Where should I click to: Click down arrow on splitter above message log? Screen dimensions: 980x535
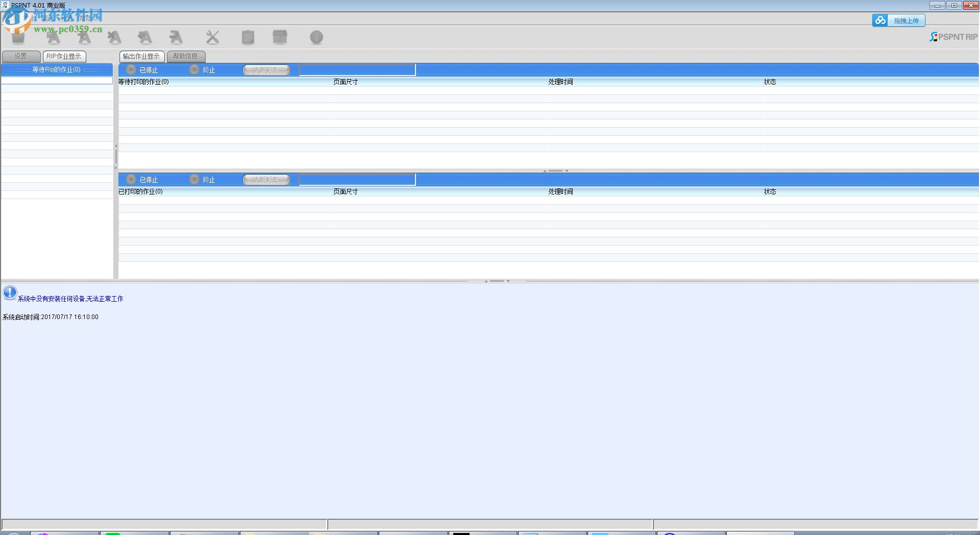pos(508,281)
